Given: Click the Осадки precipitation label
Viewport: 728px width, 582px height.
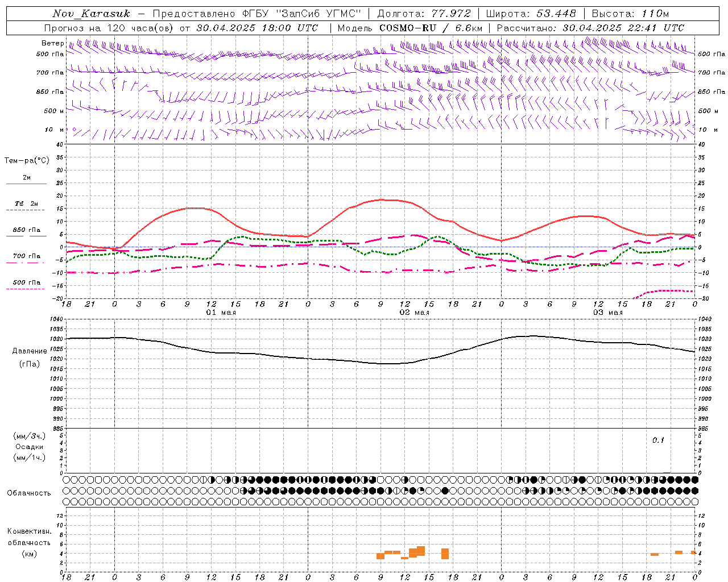Looking at the screenshot, I should [x=29, y=447].
